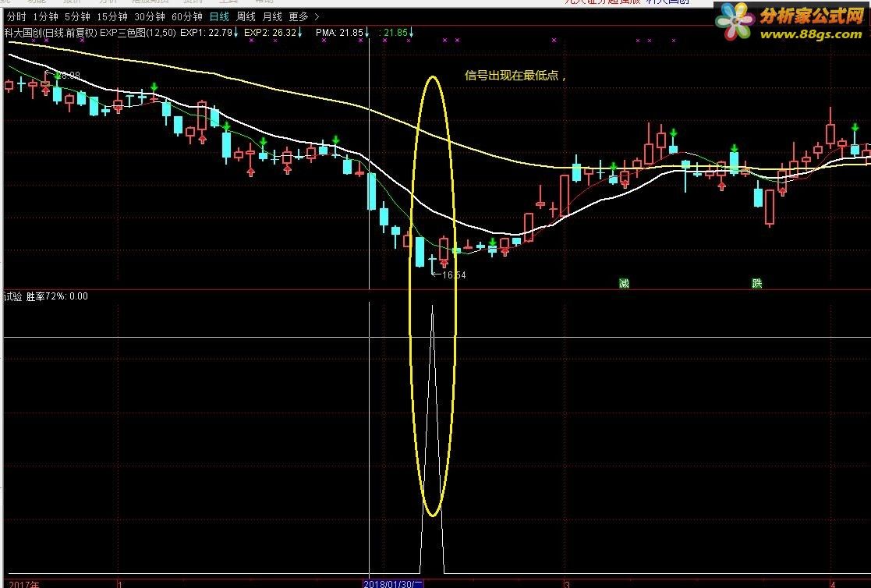Select the 60分钟 period tab
The width and height of the screenshot is (871, 588).
[x=187, y=17]
